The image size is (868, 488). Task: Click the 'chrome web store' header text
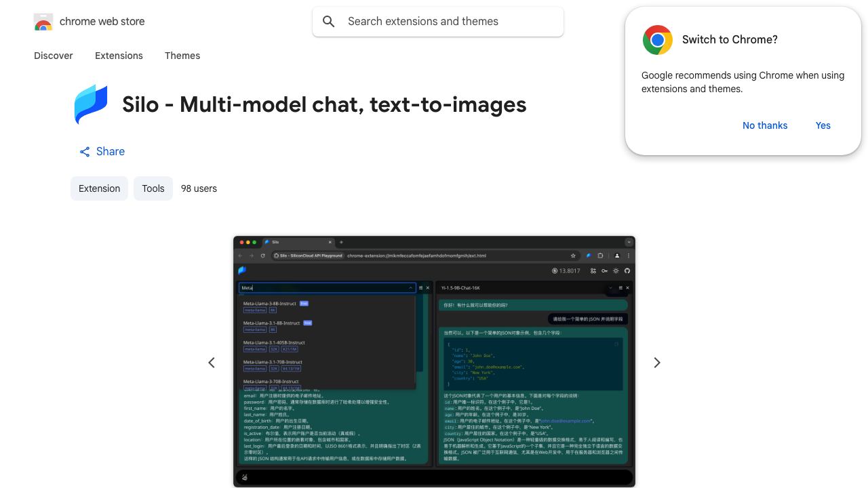click(102, 22)
